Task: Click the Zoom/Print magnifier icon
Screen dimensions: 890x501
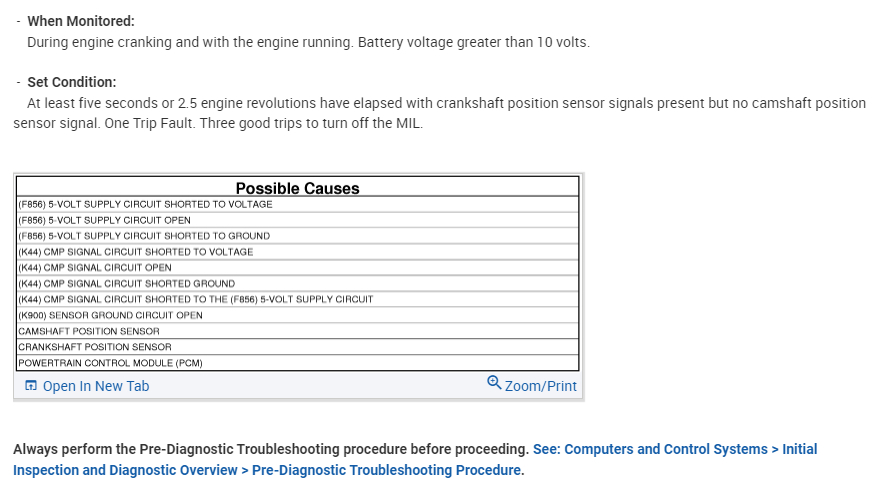Action: [494, 383]
